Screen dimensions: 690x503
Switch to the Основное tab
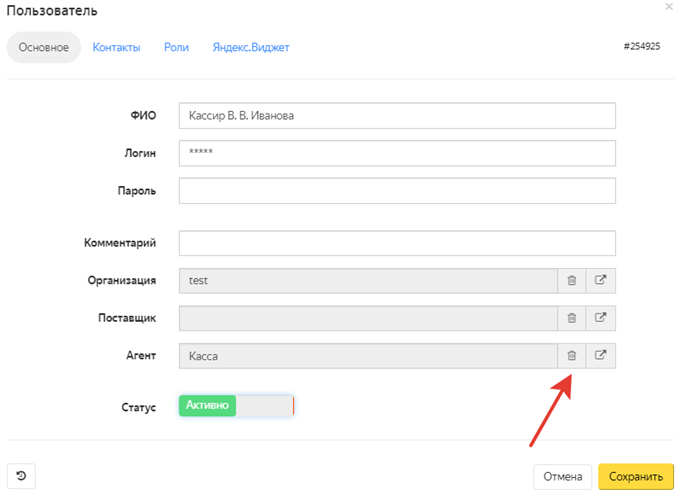tap(44, 47)
